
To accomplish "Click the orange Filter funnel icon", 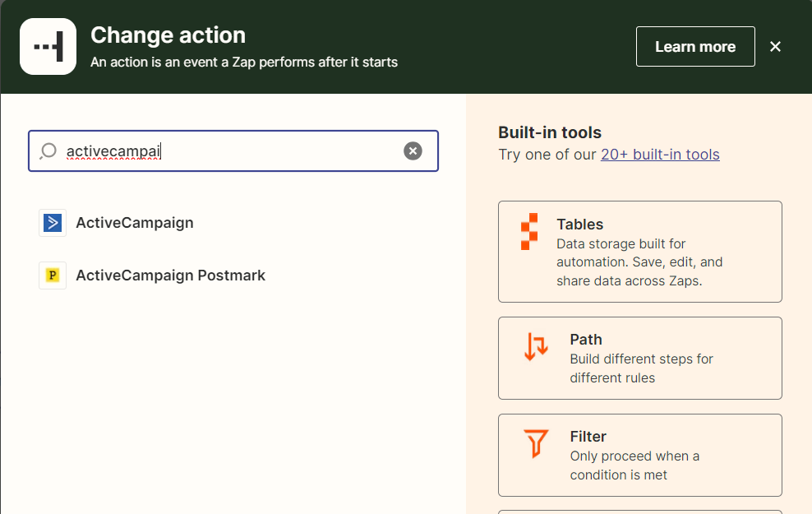I will tap(536, 443).
